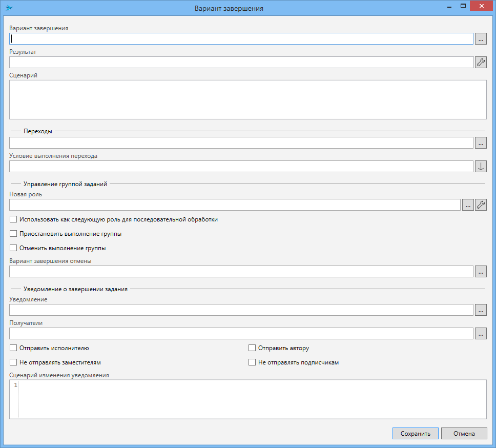Check Отменить выполнение группы option
This screenshot has height=448, width=496.
14,248
